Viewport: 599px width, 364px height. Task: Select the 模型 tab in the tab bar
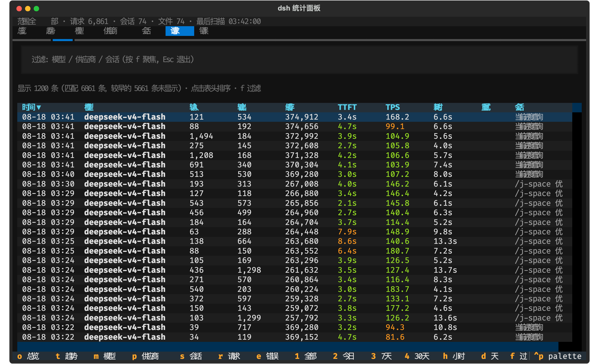pyautogui.click(x=79, y=31)
